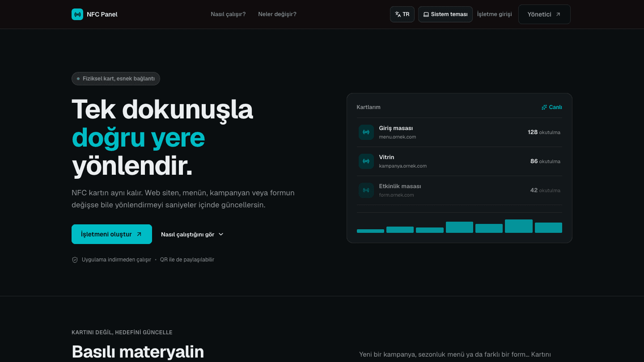
Task: Click the Kartlarım panel heading
Action: coord(369,107)
